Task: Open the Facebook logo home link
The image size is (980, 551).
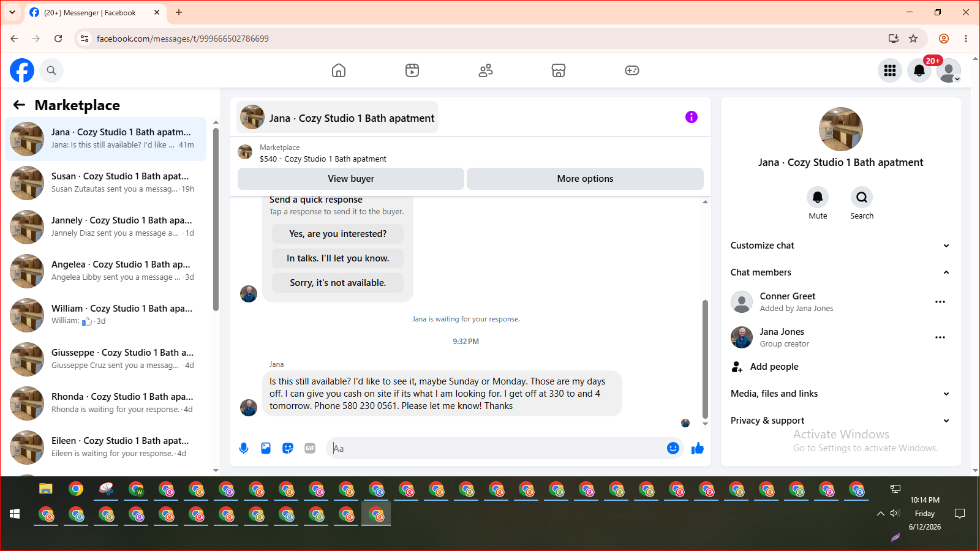Action: pos(22,70)
